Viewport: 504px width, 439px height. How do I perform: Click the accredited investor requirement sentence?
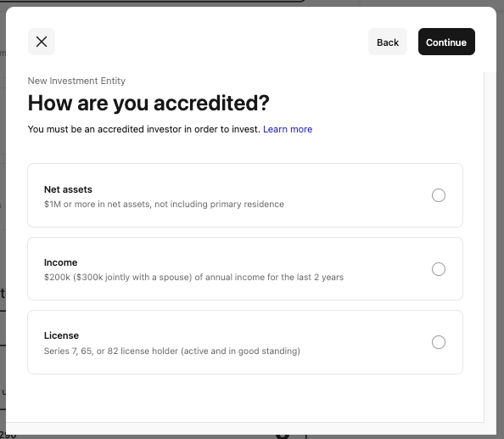pyautogui.click(x=143, y=129)
